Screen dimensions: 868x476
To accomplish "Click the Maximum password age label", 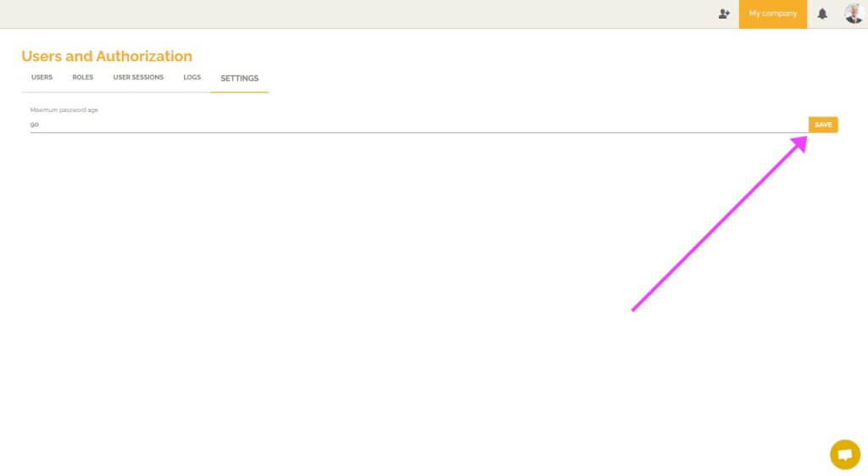I will [64, 109].
